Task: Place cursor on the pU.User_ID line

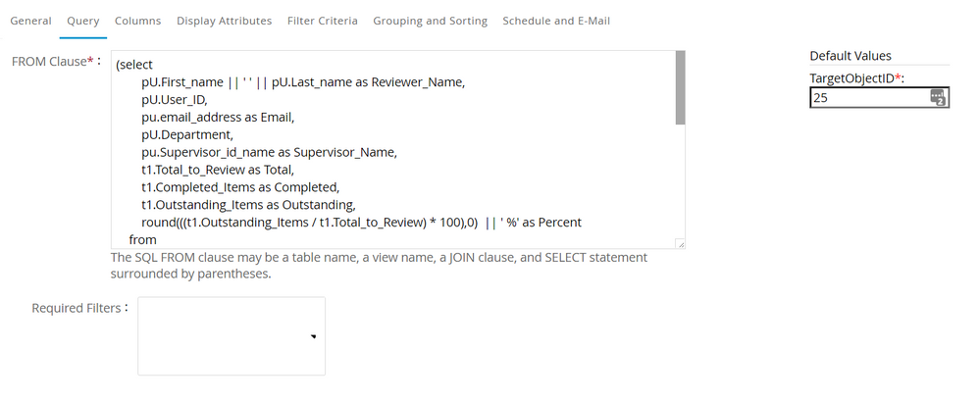Action: [x=175, y=100]
